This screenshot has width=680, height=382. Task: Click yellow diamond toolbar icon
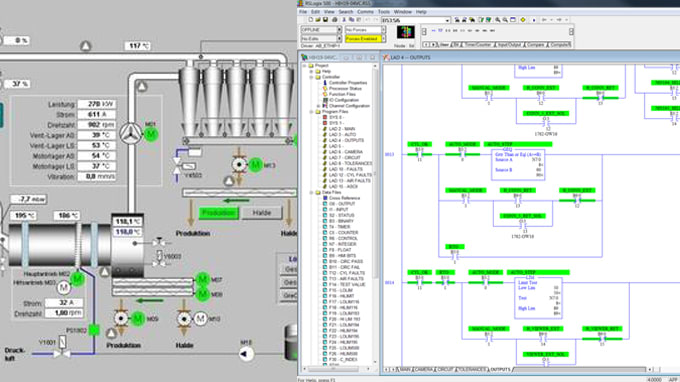click(523, 20)
